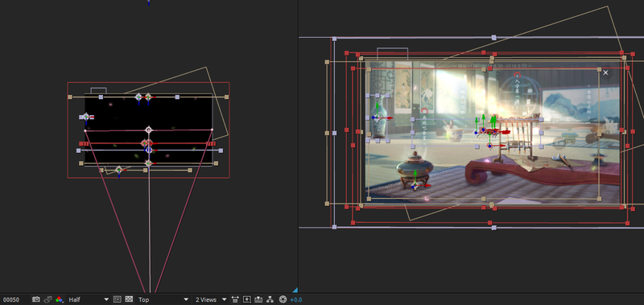The image size is (644, 305).
Task: Click the Show Snapshot icon
Action: [48, 299]
